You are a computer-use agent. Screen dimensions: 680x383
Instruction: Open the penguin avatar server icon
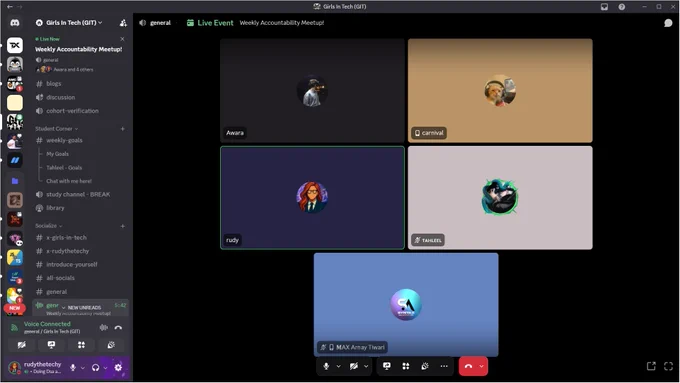click(x=15, y=64)
